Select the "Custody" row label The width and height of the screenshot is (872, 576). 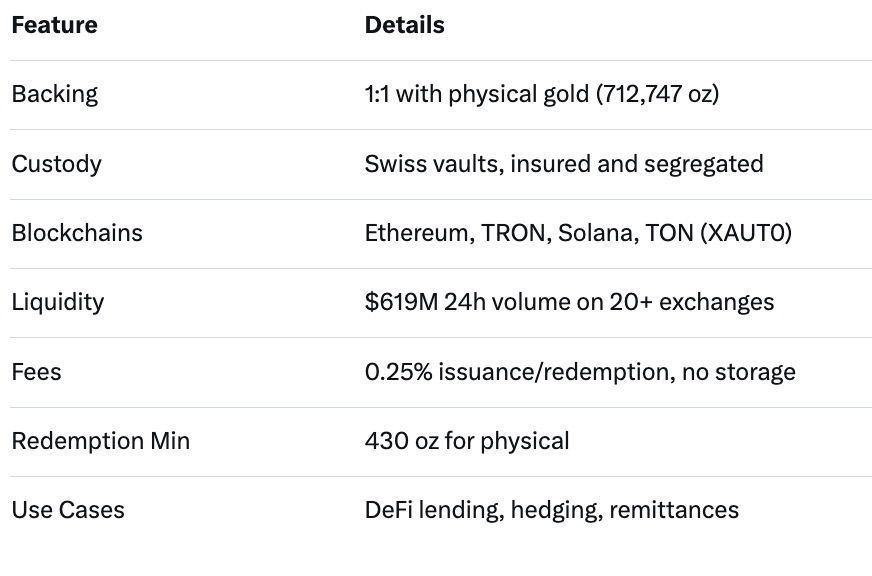coord(56,163)
